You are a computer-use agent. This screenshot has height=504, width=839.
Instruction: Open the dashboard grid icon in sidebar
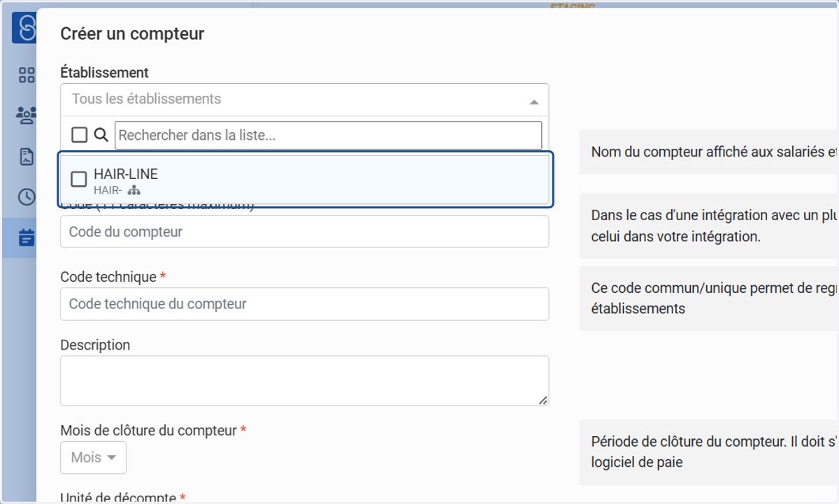pos(27,75)
